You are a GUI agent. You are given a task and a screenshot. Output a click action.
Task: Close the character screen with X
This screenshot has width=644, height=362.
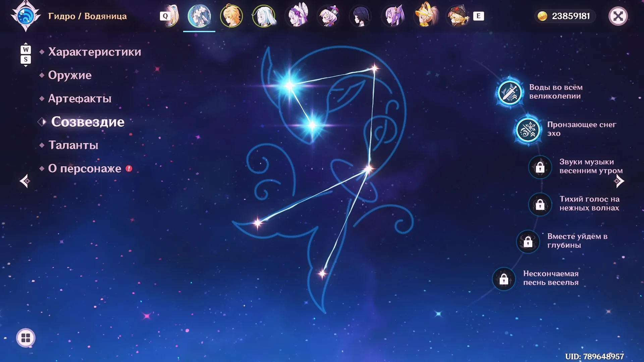pyautogui.click(x=618, y=16)
